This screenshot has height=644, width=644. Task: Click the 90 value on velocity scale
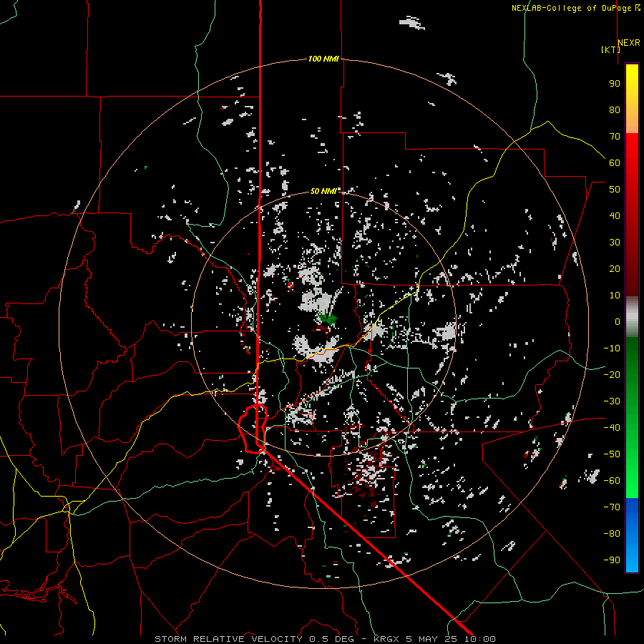pyautogui.click(x=615, y=84)
